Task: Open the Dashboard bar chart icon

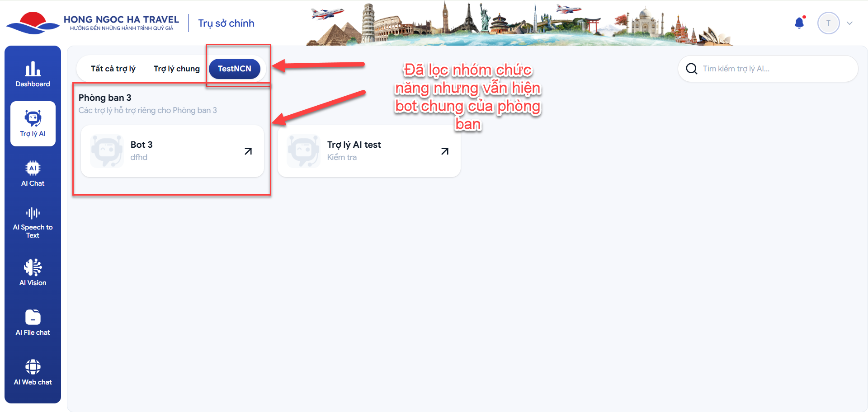Action: point(33,69)
